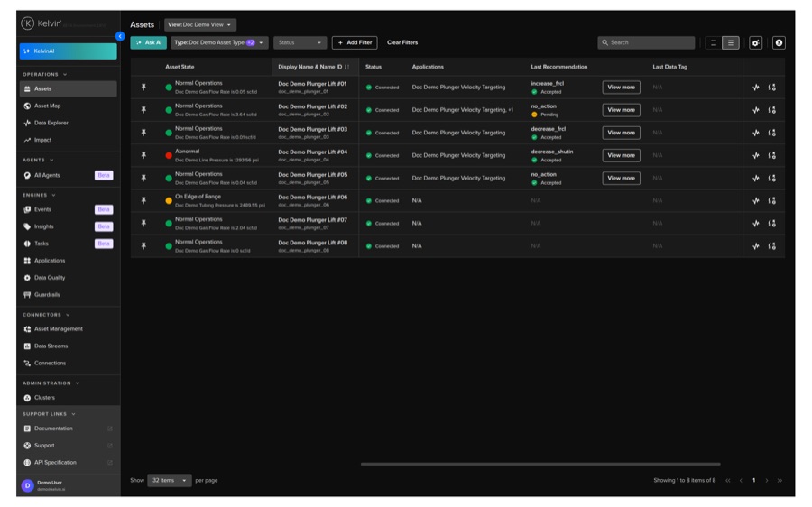Image resolution: width=812 pixels, height=507 pixels.
Task: Open All Agents section
Action: 47,176
